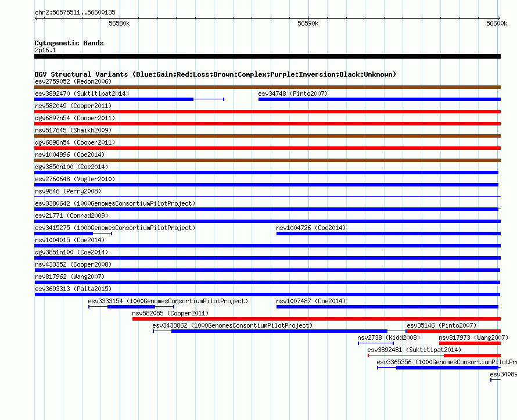Select esv3693313 (Palta2015) variant
Screen dimensions: 517x420
(x=267, y=295)
